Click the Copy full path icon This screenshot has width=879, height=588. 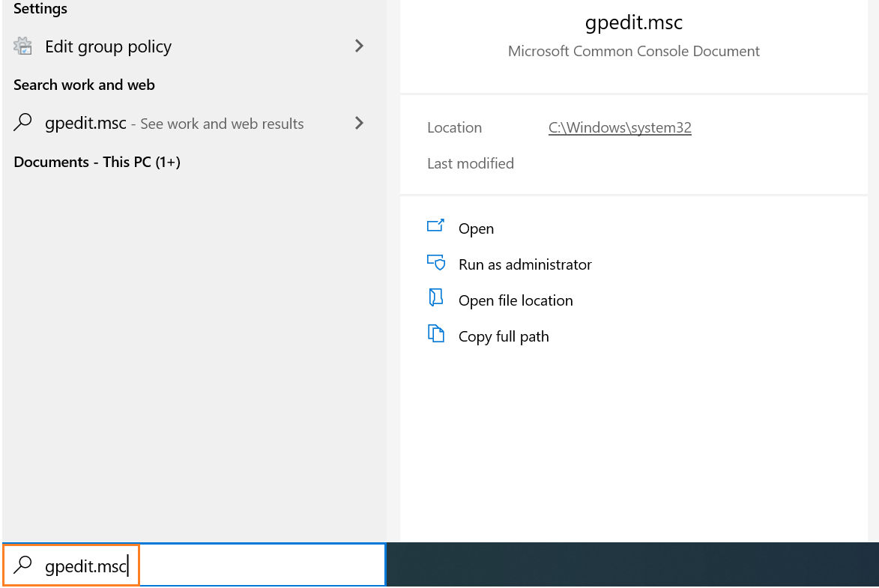coord(435,334)
